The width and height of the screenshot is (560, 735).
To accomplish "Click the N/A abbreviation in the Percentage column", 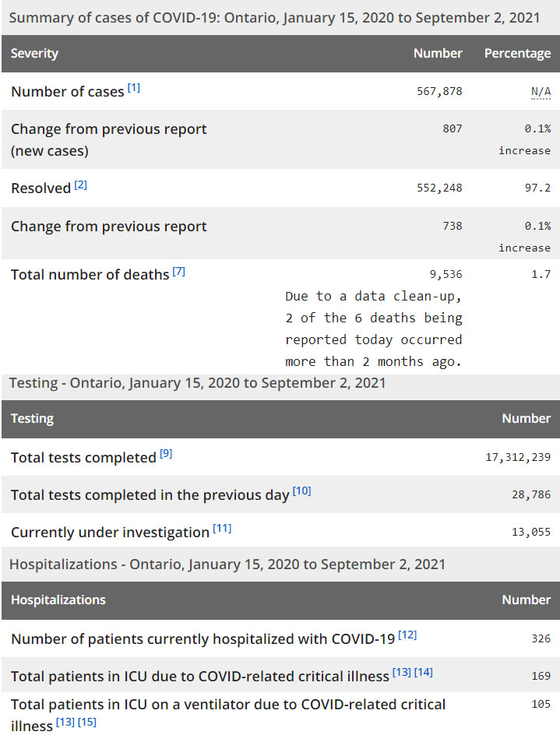I will pyautogui.click(x=541, y=91).
